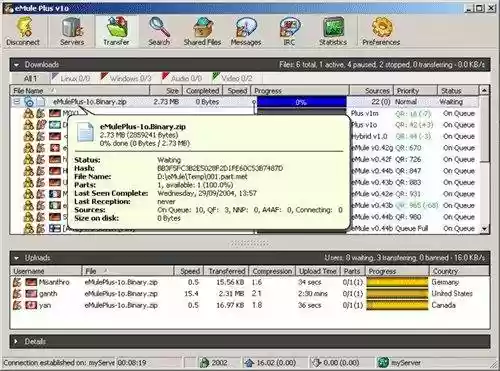Viewport: 500px width, 371px height.
Task: Collapse the Uploads panel
Action: click(16, 258)
